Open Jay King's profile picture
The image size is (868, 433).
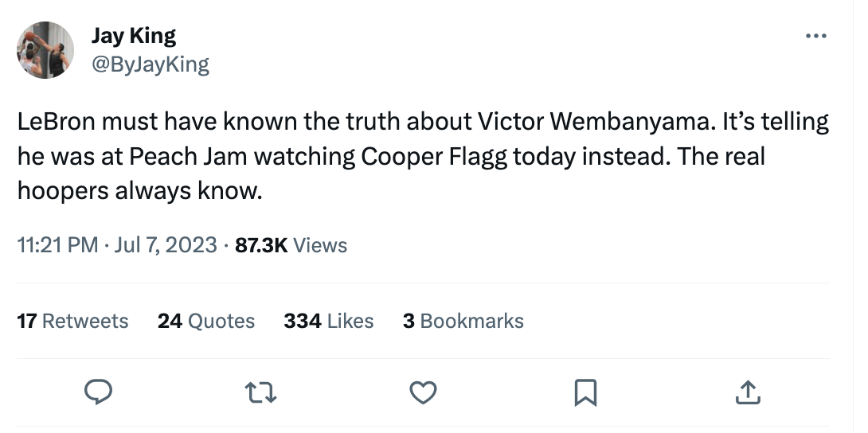[46, 49]
